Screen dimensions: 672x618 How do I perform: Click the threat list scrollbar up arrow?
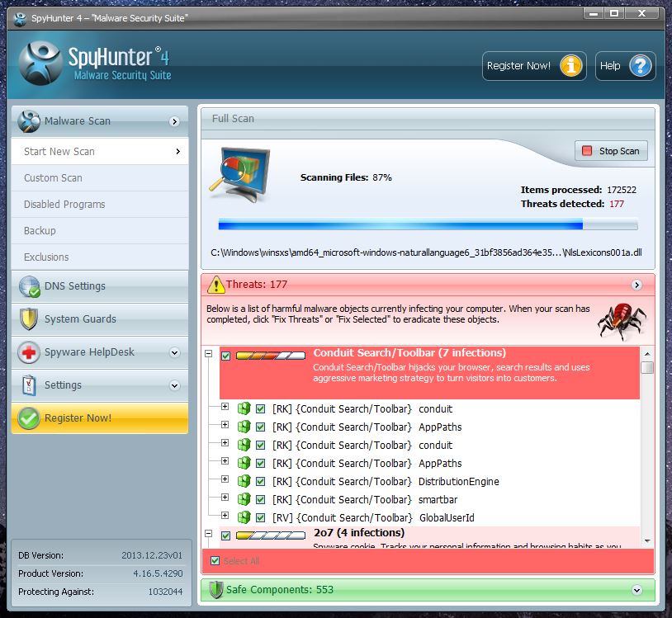647,354
